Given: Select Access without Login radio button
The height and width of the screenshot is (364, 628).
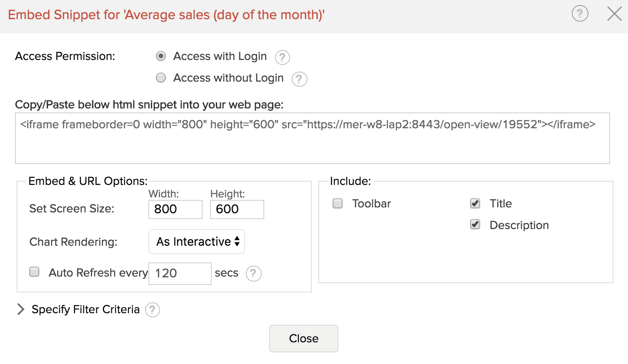Looking at the screenshot, I should [x=161, y=78].
